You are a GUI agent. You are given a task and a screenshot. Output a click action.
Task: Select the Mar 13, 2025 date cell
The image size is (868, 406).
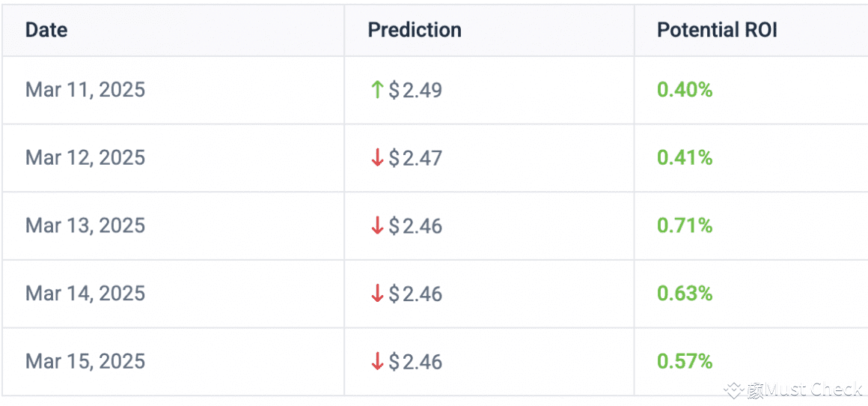pos(85,225)
